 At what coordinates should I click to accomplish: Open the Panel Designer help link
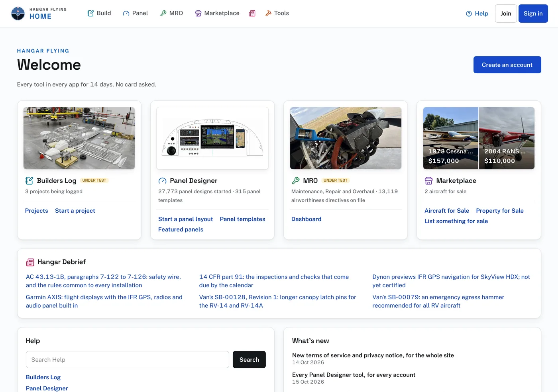pyautogui.click(x=47, y=388)
